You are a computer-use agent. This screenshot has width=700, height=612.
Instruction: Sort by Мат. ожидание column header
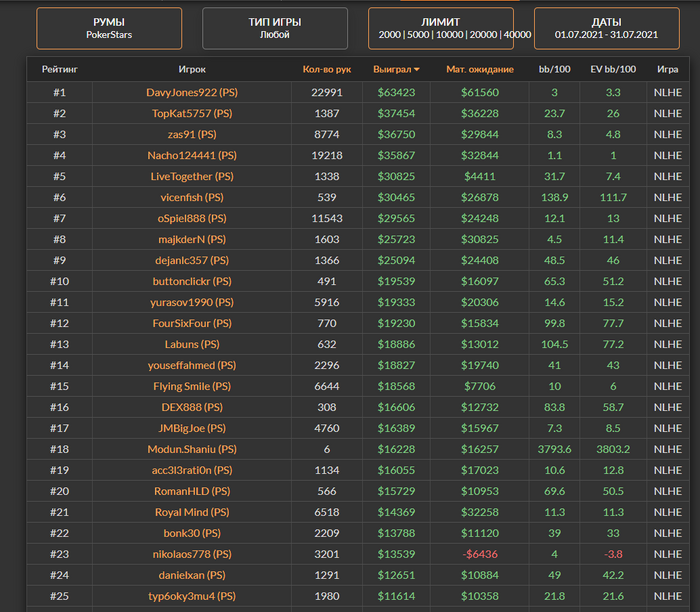pos(479,70)
